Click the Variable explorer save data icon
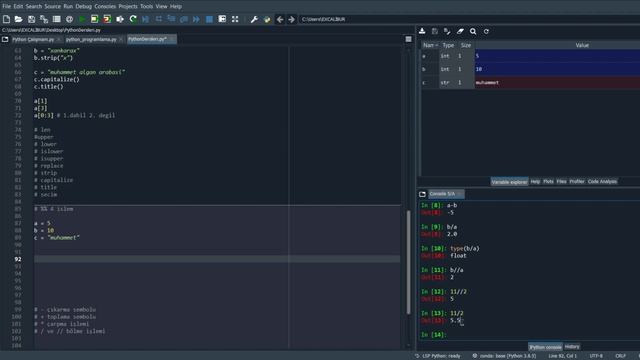640x360 pixels. click(x=435, y=31)
